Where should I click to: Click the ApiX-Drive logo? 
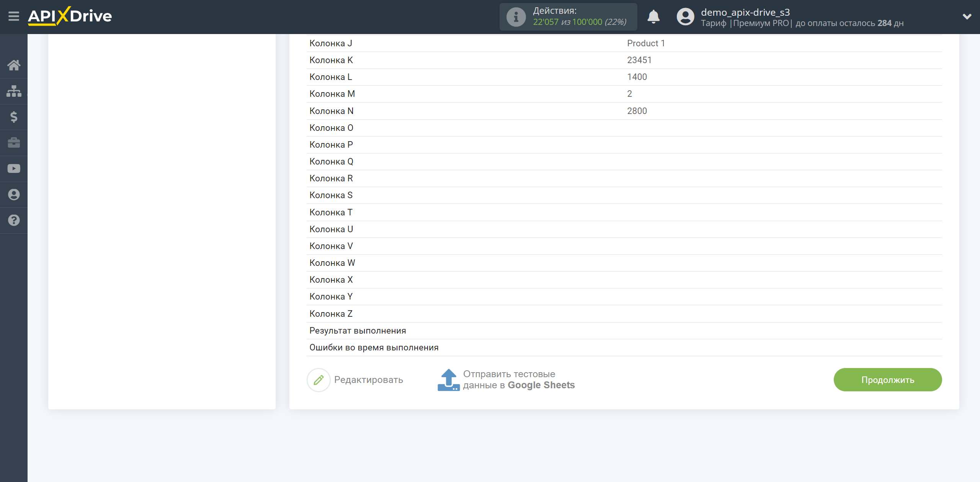click(70, 16)
